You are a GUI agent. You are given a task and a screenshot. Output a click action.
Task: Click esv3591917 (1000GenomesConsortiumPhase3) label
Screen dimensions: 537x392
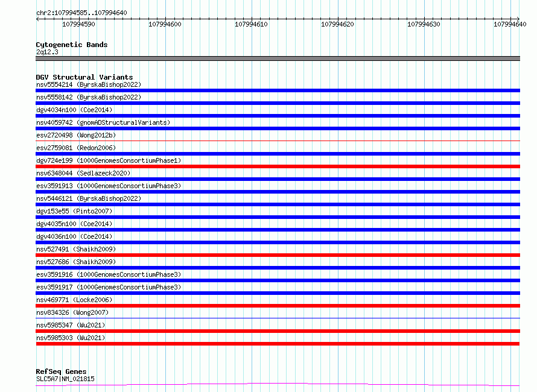coord(108,287)
